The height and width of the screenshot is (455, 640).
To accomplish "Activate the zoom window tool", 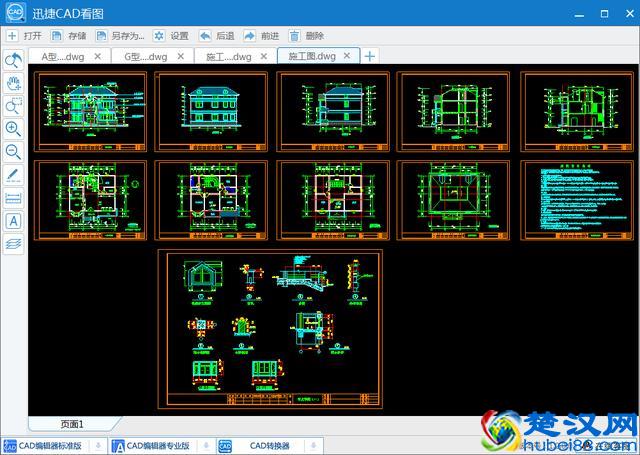I will tap(14, 106).
